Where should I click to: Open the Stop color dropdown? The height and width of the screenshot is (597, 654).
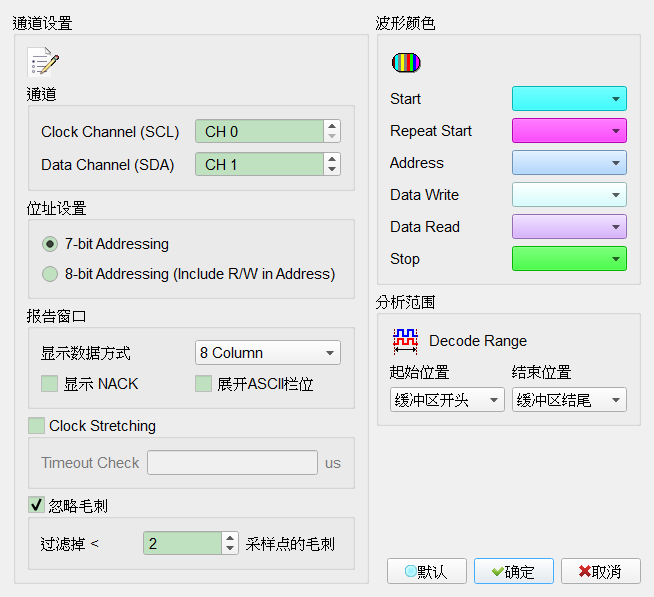pyautogui.click(x=569, y=259)
